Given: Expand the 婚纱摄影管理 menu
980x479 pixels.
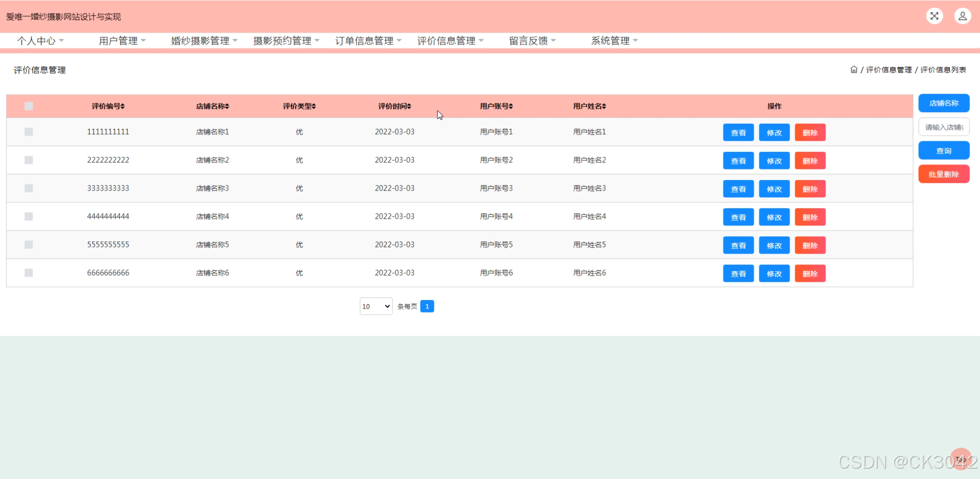Looking at the screenshot, I should pos(204,41).
